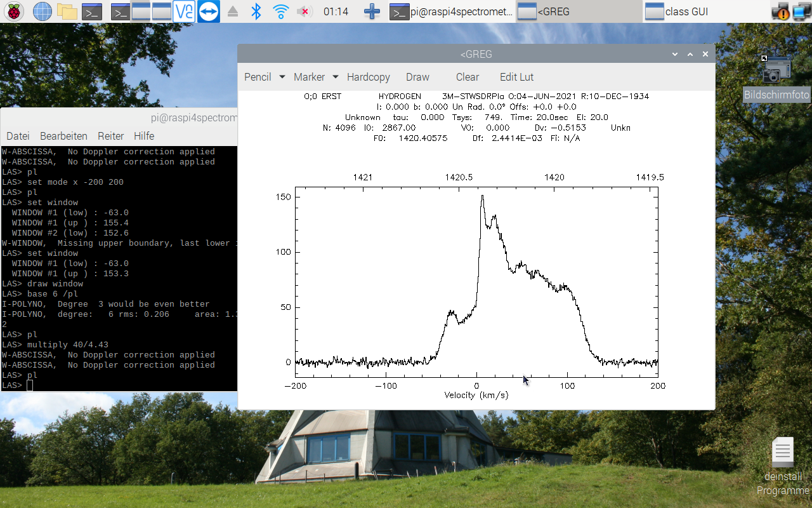The image size is (812, 508).
Task: Launch the web browser globe icon
Action: pos(42,11)
